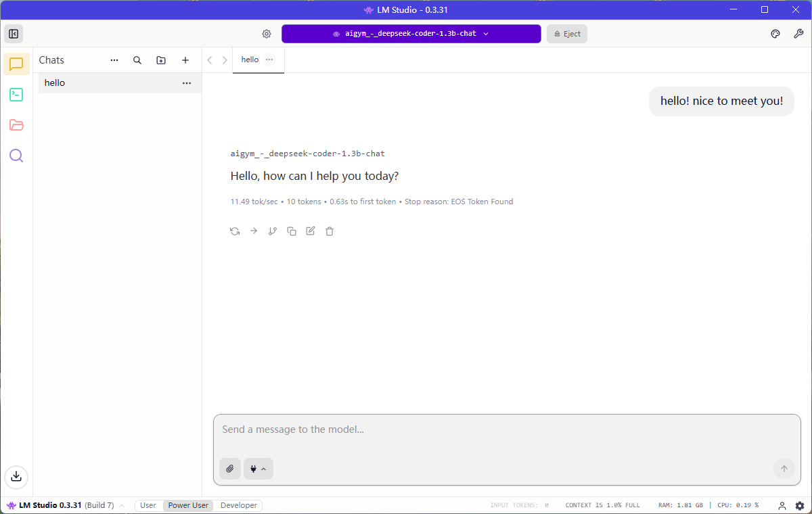The image size is (812, 514).
Task: Branch conversation from this message
Action: click(x=273, y=231)
